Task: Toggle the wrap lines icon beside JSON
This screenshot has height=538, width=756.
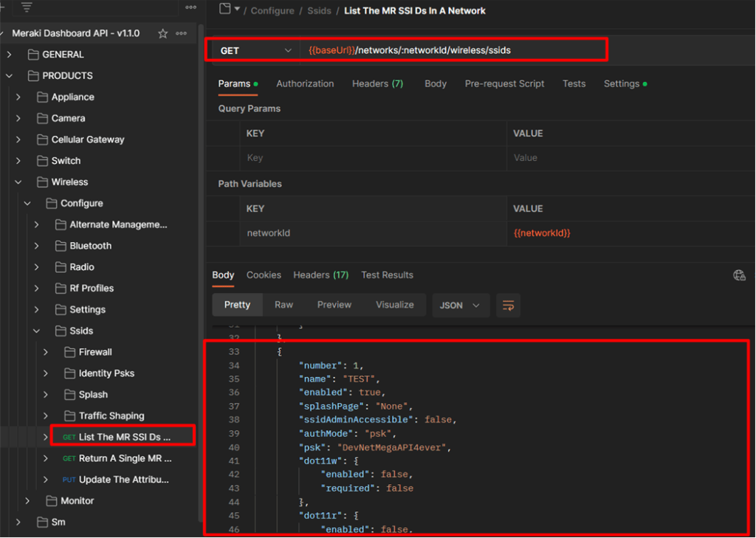Action: (x=508, y=306)
